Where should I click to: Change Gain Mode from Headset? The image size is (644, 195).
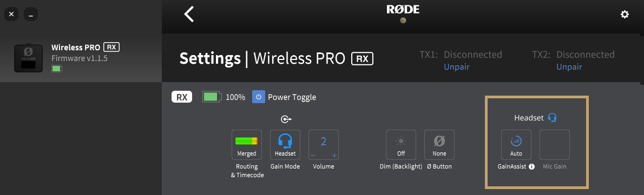pyautogui.click(x=285, y=145)
